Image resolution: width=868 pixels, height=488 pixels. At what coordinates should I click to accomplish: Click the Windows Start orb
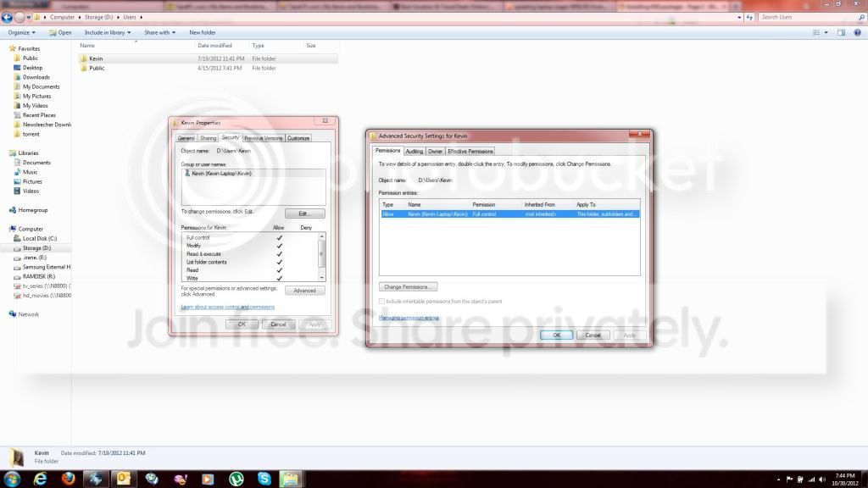point(12,479)
